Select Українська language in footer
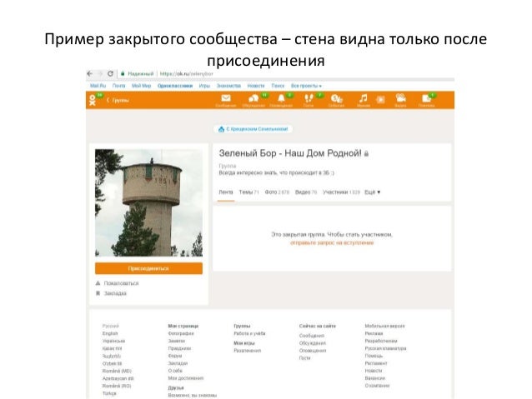Image resolution: width=532 pixels, height=399 pixels. [x=113, y=341]
